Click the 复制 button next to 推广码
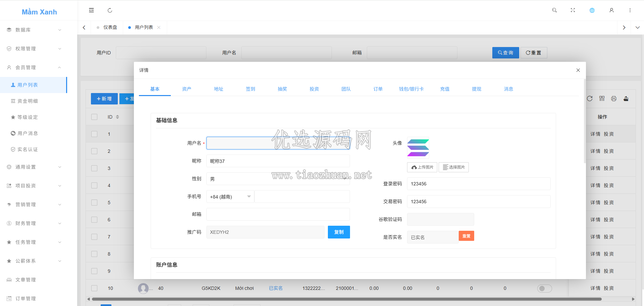Image resolution: width=644 pixels, height=306 pixels. (x=339, y=232)
